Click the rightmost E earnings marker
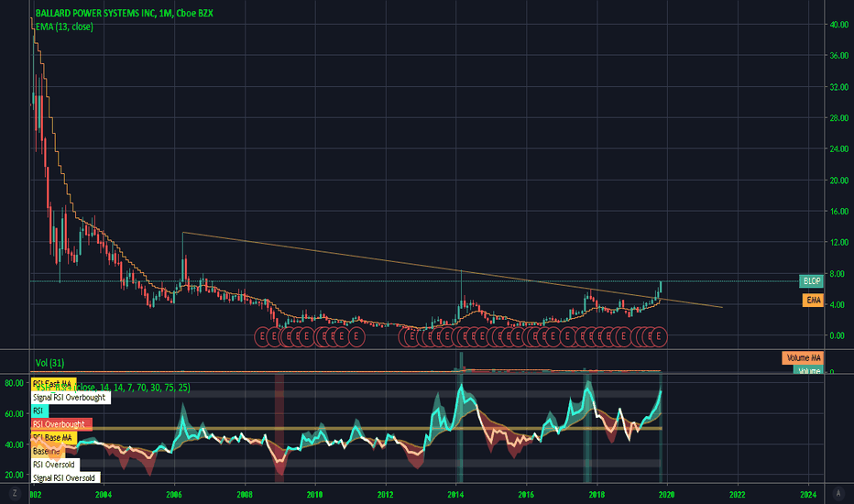The height and width of the screenshot is (504, 854). coord(659,336)
